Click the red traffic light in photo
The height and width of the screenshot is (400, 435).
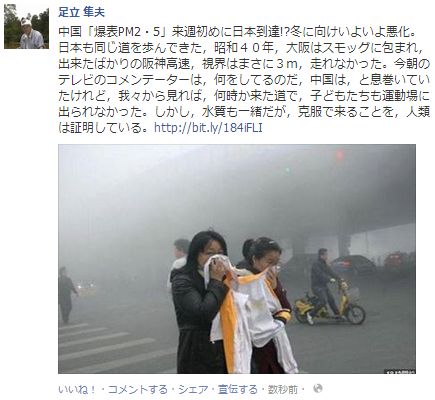340,155
